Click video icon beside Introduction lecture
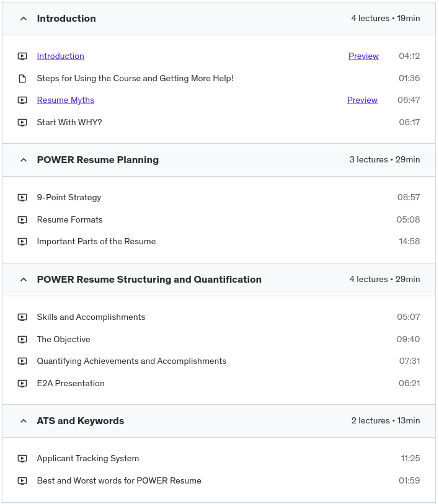The height and width of the screenshot is (504, 439). (x=22, y=56)
